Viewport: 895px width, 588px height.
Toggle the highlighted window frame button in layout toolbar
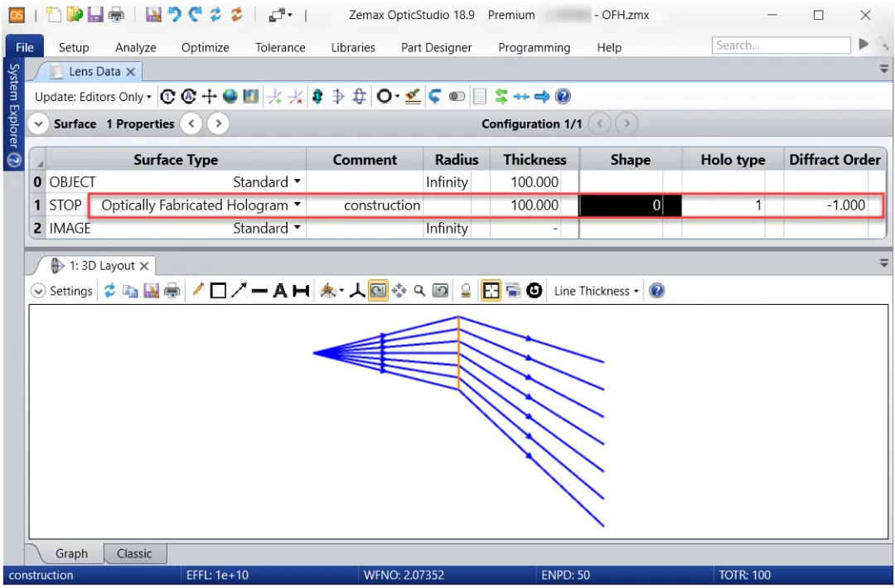(x=491, y=291)
